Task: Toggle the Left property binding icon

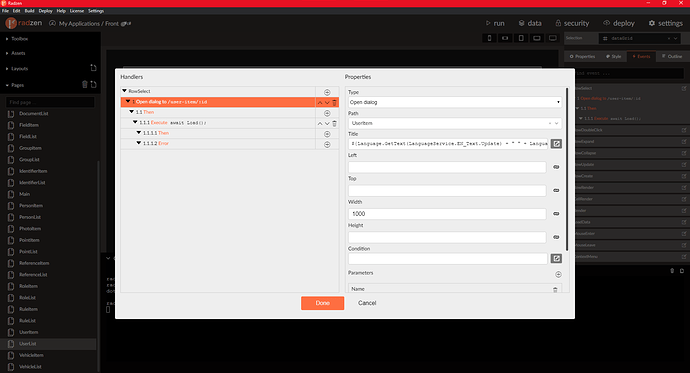Action: click(x=556, y=167)
